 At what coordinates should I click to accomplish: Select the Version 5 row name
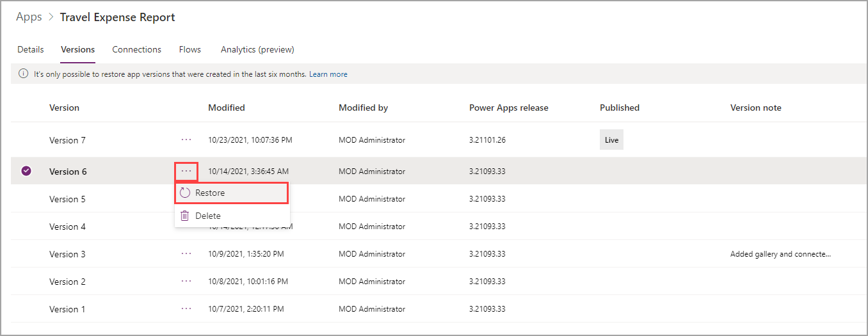tap(67, 198)
